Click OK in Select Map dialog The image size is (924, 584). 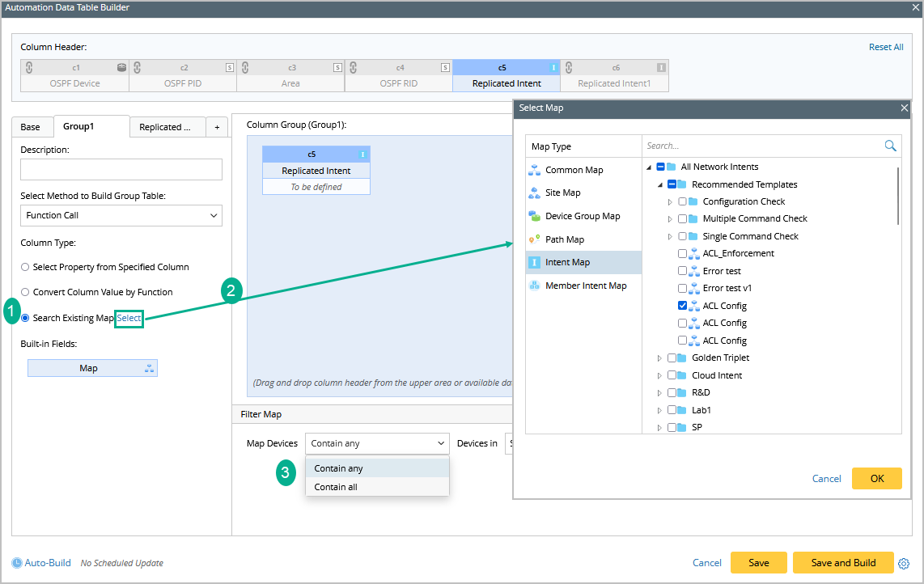[877, 479]
